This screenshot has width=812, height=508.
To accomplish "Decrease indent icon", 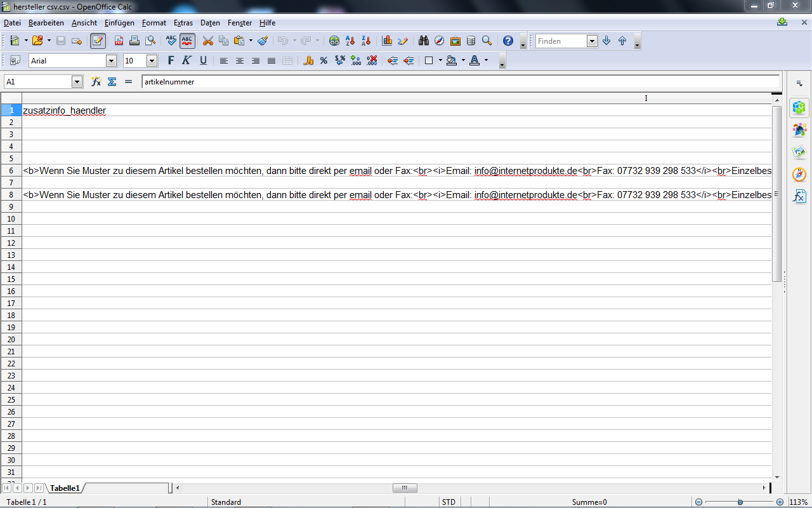I will pos(393,60).
